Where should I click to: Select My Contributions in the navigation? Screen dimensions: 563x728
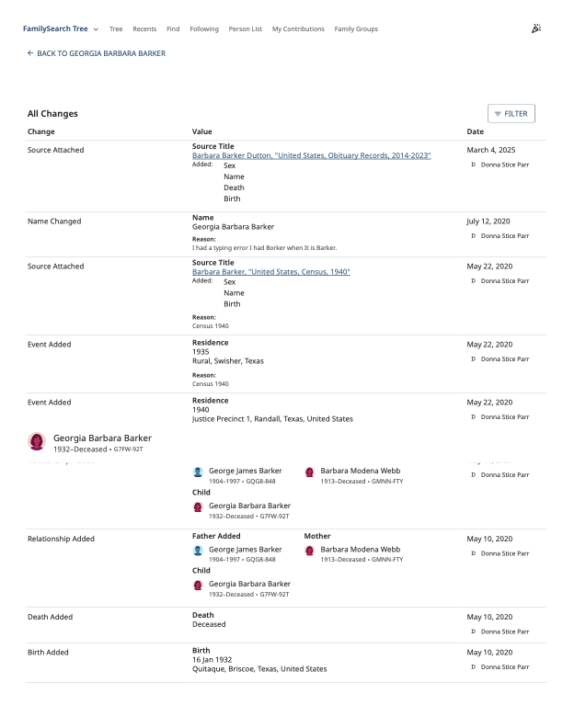point(298,28)
